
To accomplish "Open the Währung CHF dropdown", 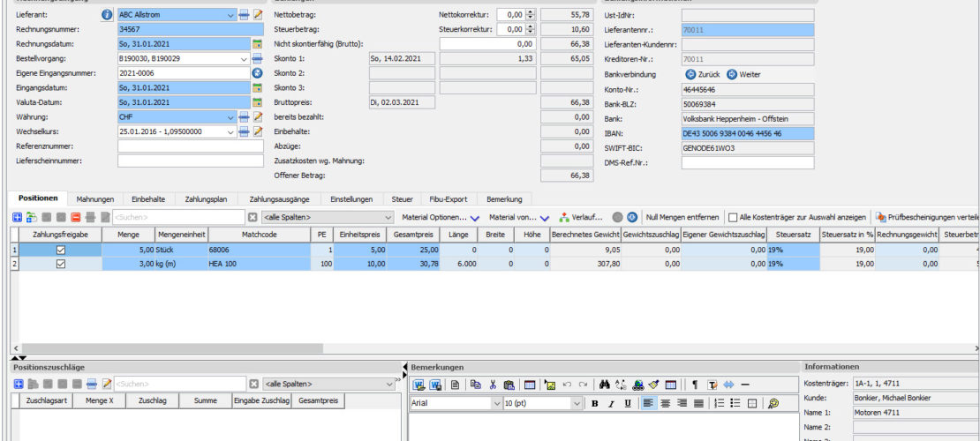I will coord(232,116).
